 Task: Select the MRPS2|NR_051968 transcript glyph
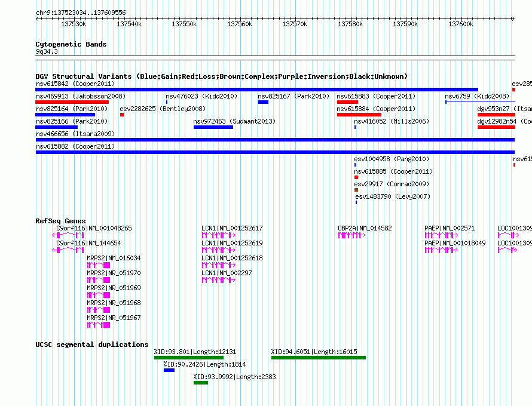click(99, 310)
